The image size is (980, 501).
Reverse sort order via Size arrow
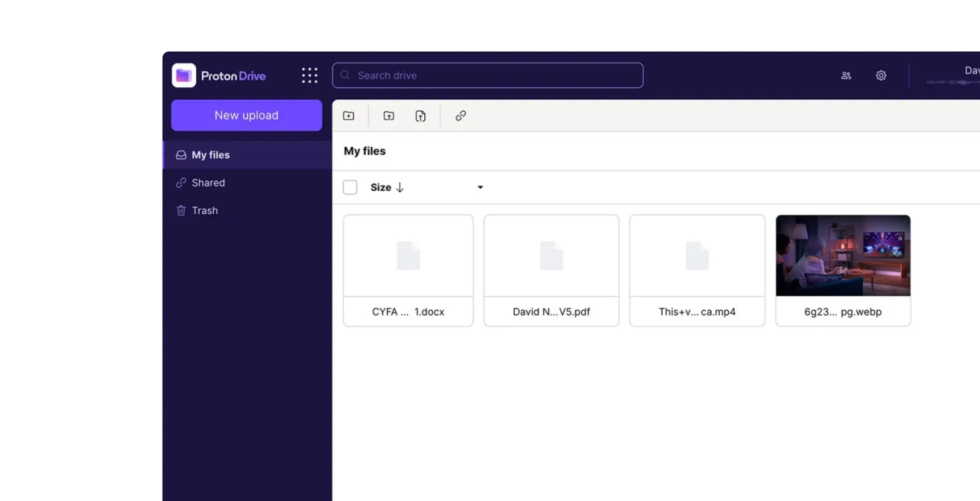(x=400, y=188)
